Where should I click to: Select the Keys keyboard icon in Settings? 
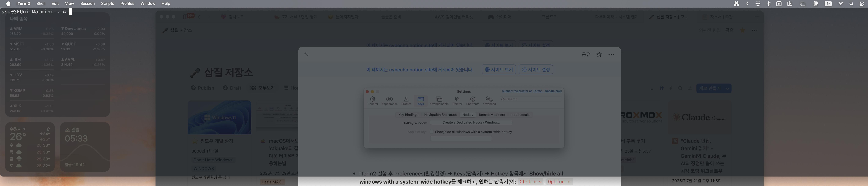pos(421,101)
